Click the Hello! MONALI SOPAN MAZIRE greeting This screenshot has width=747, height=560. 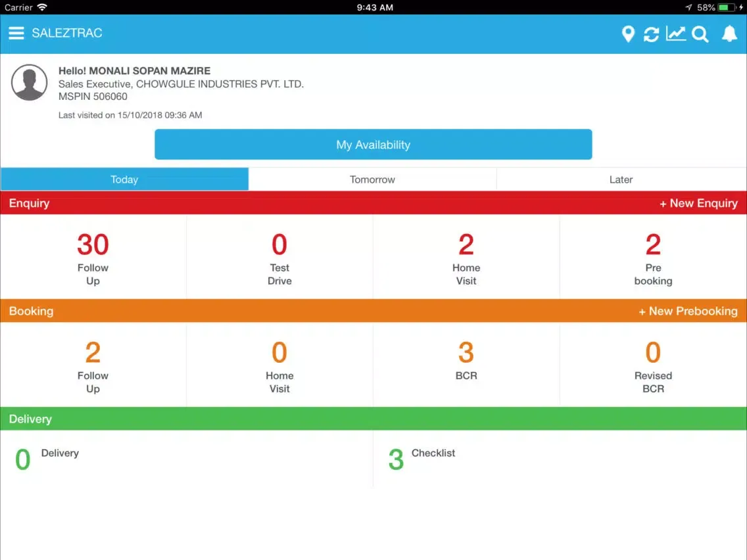coord(134,70)
